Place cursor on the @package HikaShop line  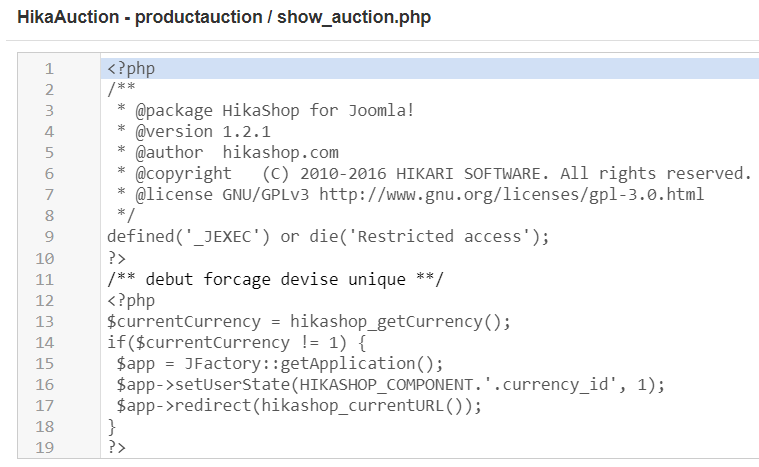click(x=266, y=111)
